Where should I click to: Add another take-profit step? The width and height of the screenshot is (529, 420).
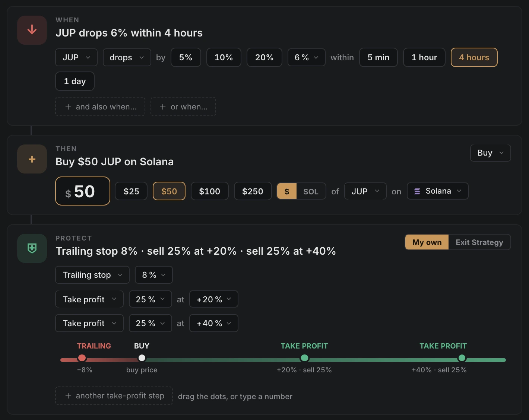(x=114, y=396)
